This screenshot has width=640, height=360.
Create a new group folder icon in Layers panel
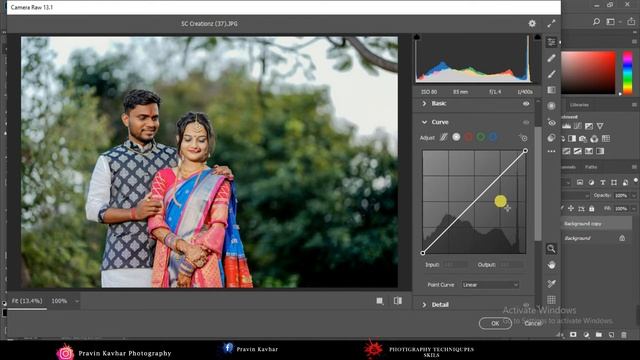point(599,335)
